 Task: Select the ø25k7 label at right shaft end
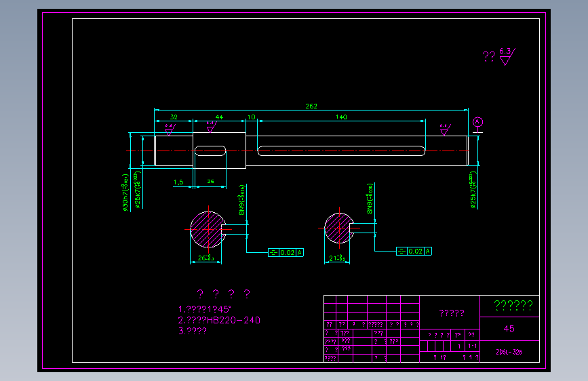[x=473, y=190]
